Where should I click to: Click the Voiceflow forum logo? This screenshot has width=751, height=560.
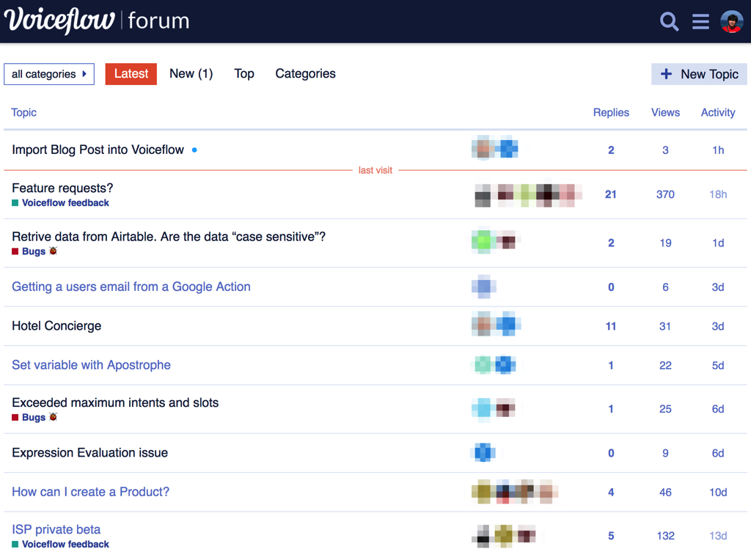97,21
